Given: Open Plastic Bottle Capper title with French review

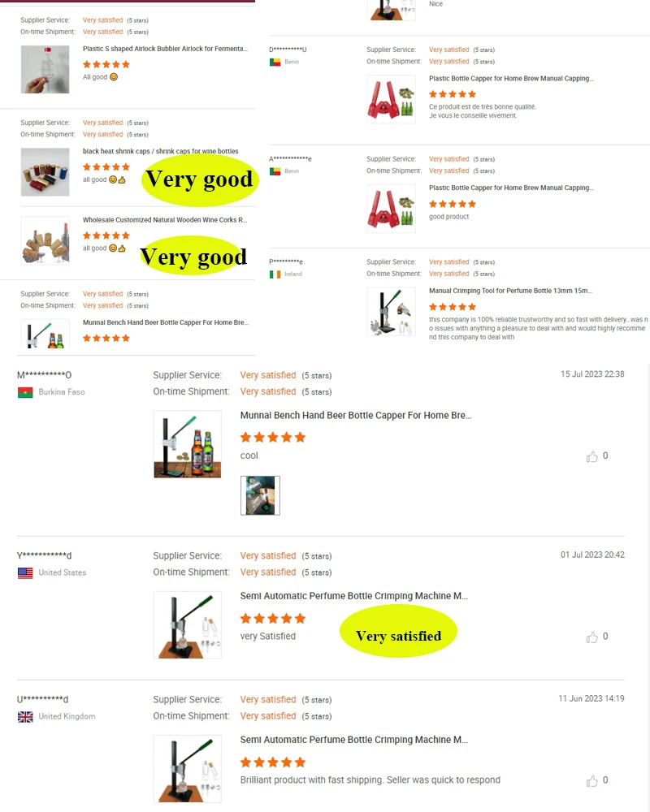Looking at the screenshot, I should 511,78.
